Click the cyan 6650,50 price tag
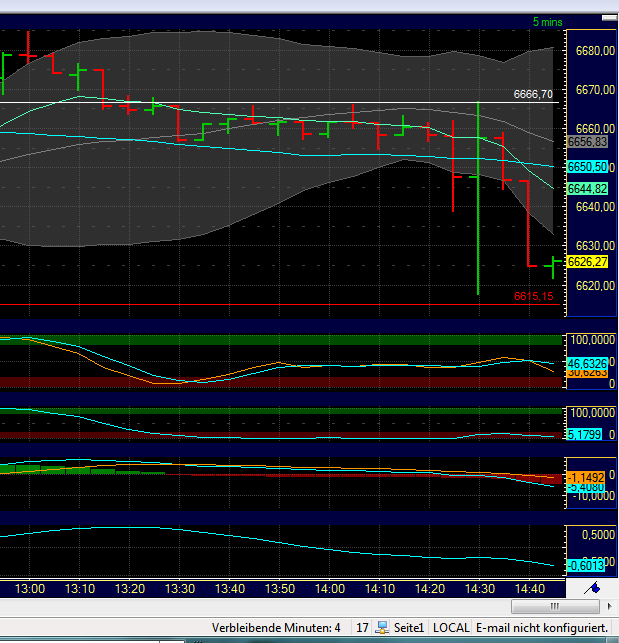 coord(587,167)
